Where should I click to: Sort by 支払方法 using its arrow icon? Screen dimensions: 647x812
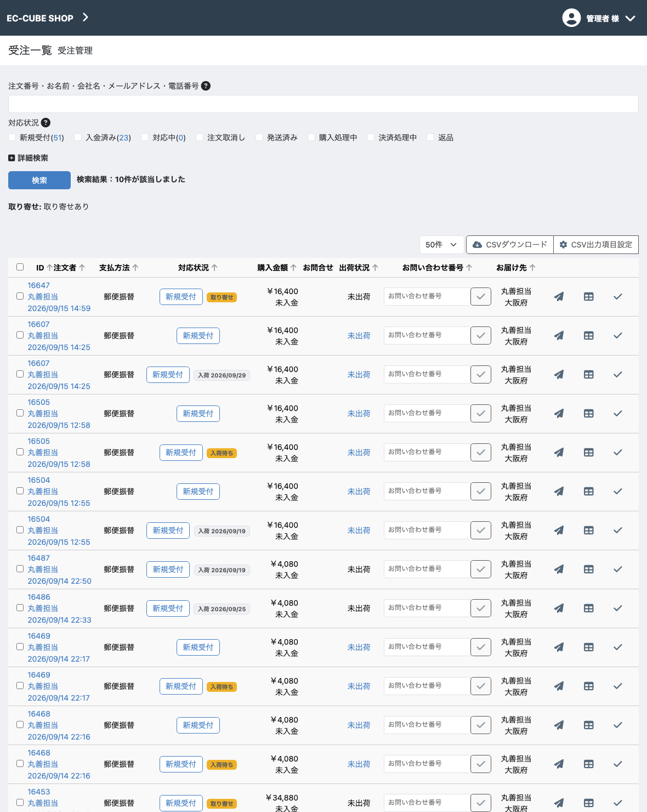pyautogui.click(x=135, y=268)
